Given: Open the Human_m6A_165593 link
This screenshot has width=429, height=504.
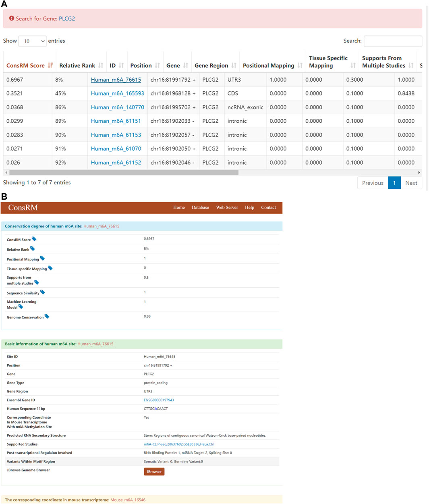Looking at the screenshot, I should tap(117, 93).
